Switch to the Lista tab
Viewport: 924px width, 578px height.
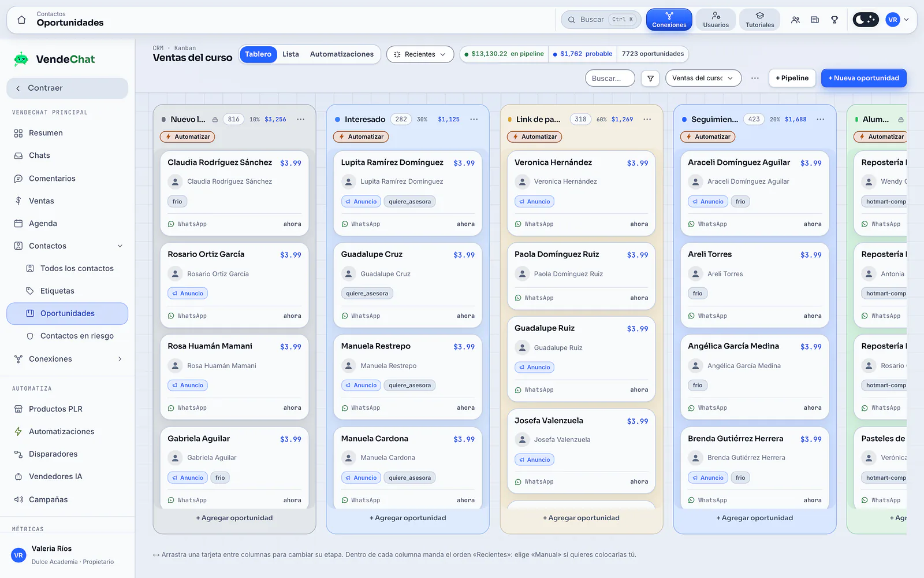290,54
